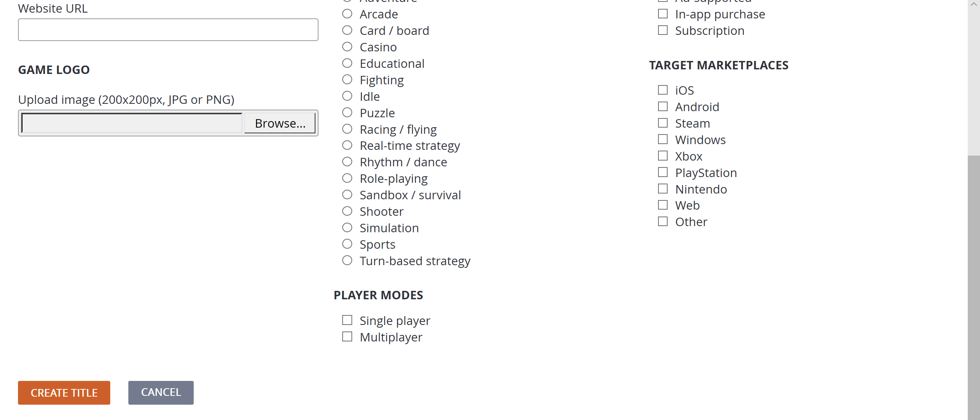Select the Shooter genre radio button

(348, 211)
